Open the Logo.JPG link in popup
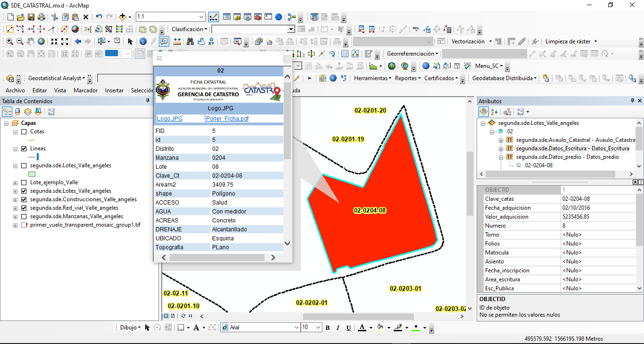The height and width of the screenshot is (344, 644). pos(170,119)
